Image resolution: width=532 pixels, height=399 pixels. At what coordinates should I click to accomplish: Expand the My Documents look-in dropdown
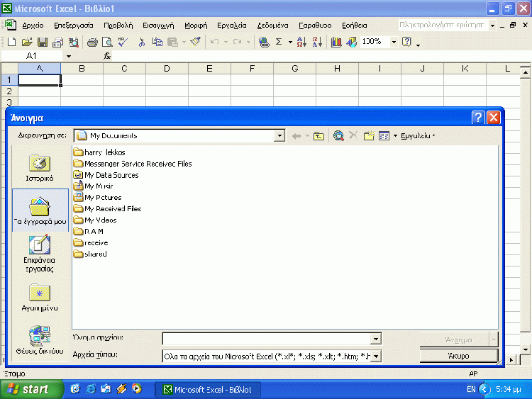click(x=279, y=136)
